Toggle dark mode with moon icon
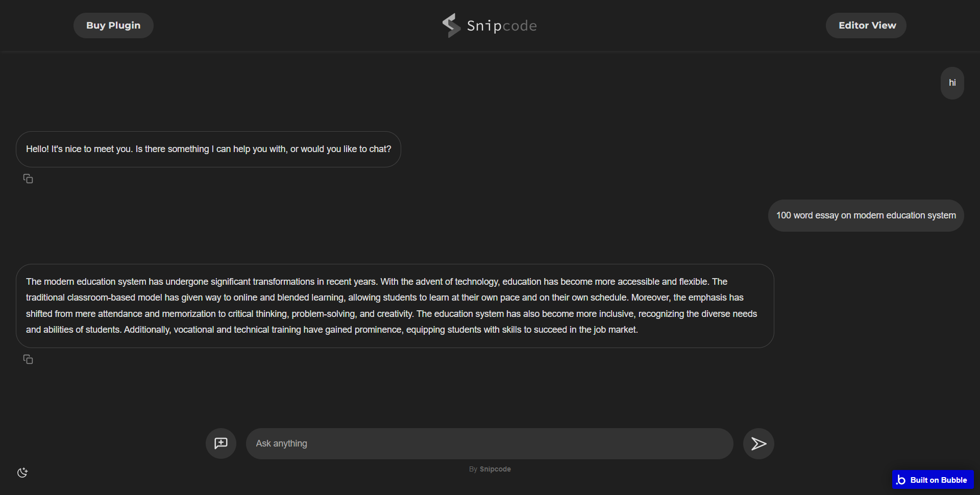 22,473
